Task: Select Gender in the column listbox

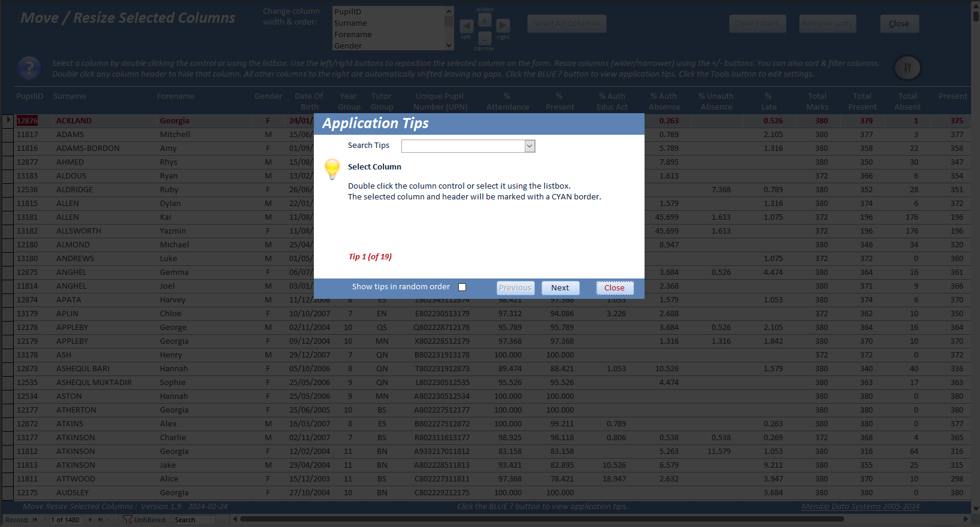Action: point(389,46)
